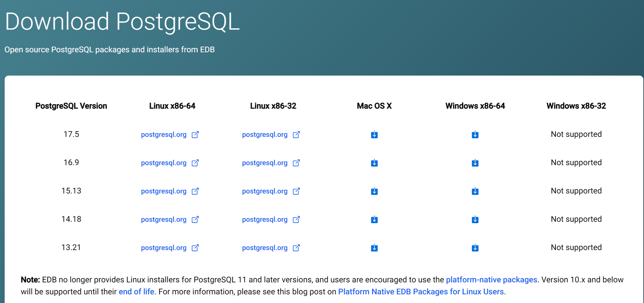The height and width of the screenshot is (303, 644).
Task: Click Not supported in the 16.9 row
Action: [x=576, y=162]
